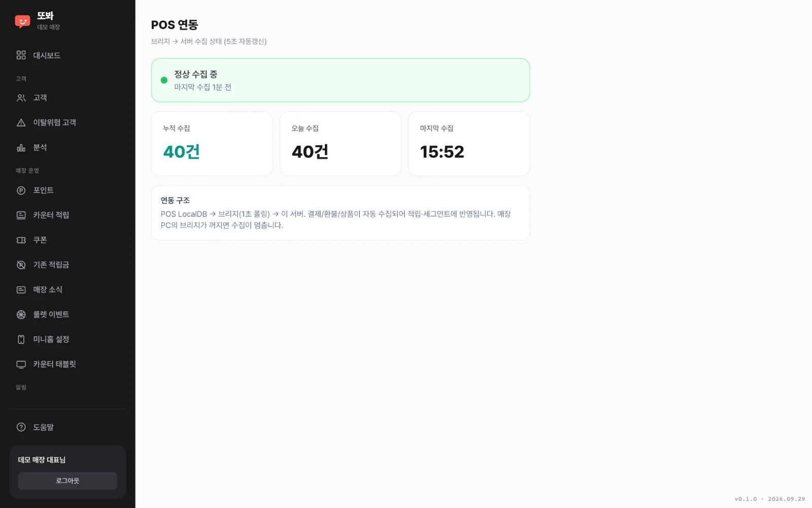Open the 카운터 적립 menu item
This screenshot has height=508, width=812.
[x=67, y=215]
